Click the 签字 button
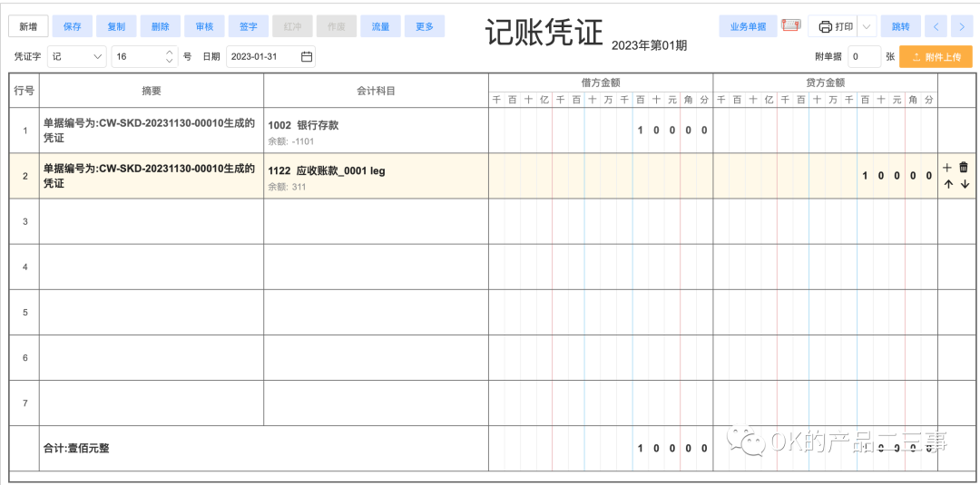 tap(249, 26)
